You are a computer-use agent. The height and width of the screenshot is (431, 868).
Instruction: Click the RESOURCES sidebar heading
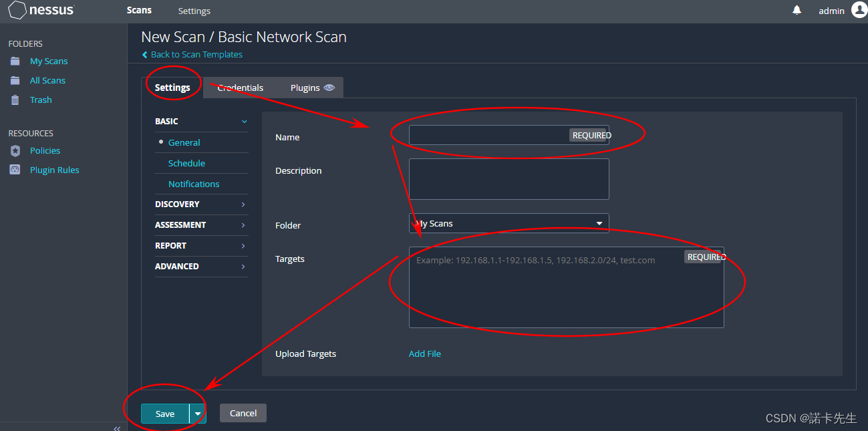tap(31, 133)
